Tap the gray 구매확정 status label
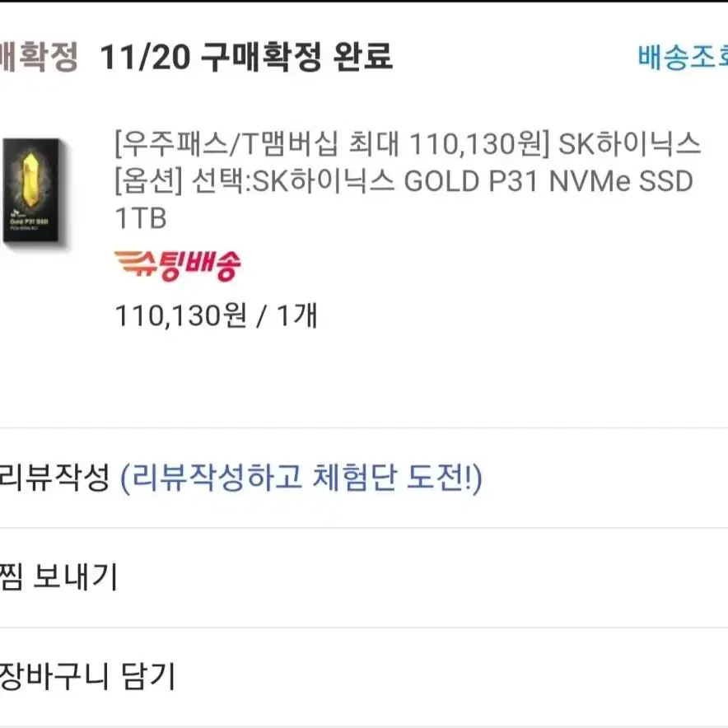The width and height of the screenshot is (728, 728). (x=39, y=57)
